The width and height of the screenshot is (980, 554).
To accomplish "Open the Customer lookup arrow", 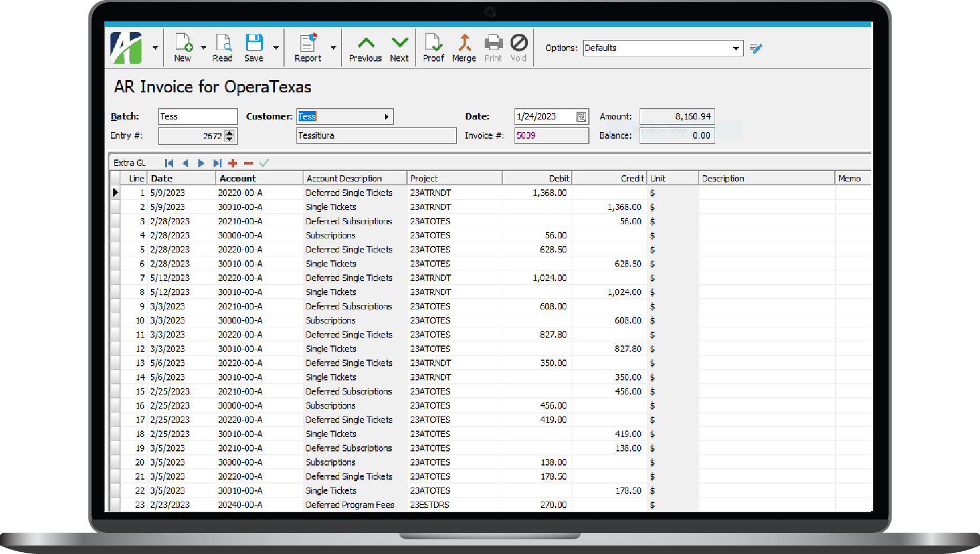I will point(386,117).
